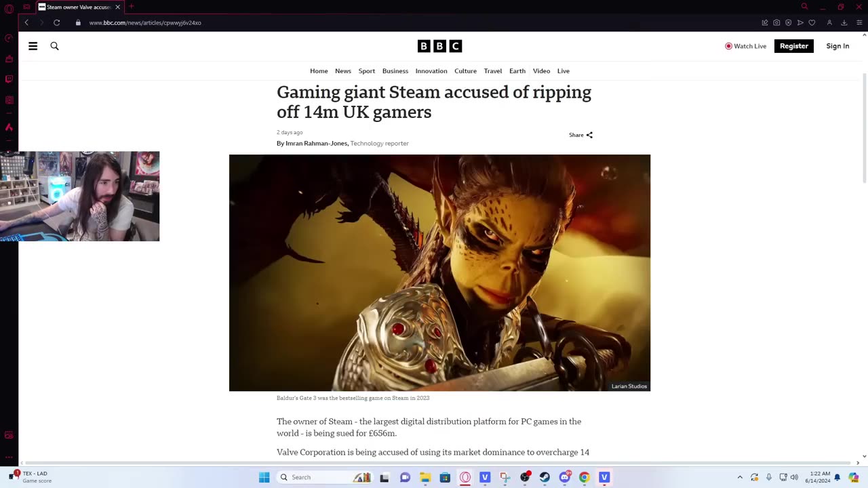
Task: Go to the Travel section
Action: [493, 71]
